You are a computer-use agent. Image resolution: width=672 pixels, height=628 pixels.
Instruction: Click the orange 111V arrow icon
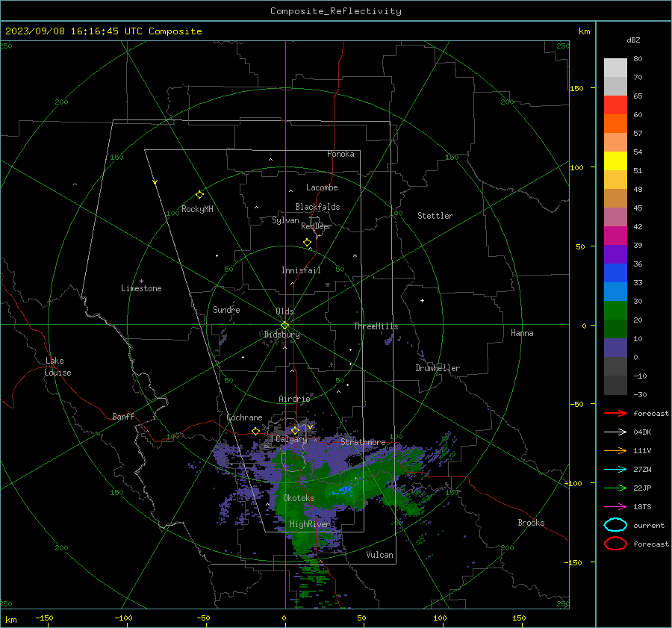(615, 450)
